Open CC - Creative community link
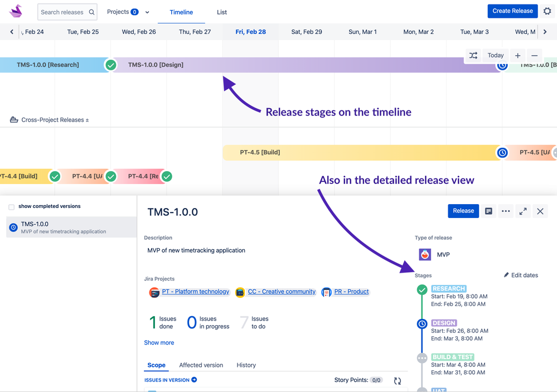This screenshot has height=392, width=557. point(282,292)
